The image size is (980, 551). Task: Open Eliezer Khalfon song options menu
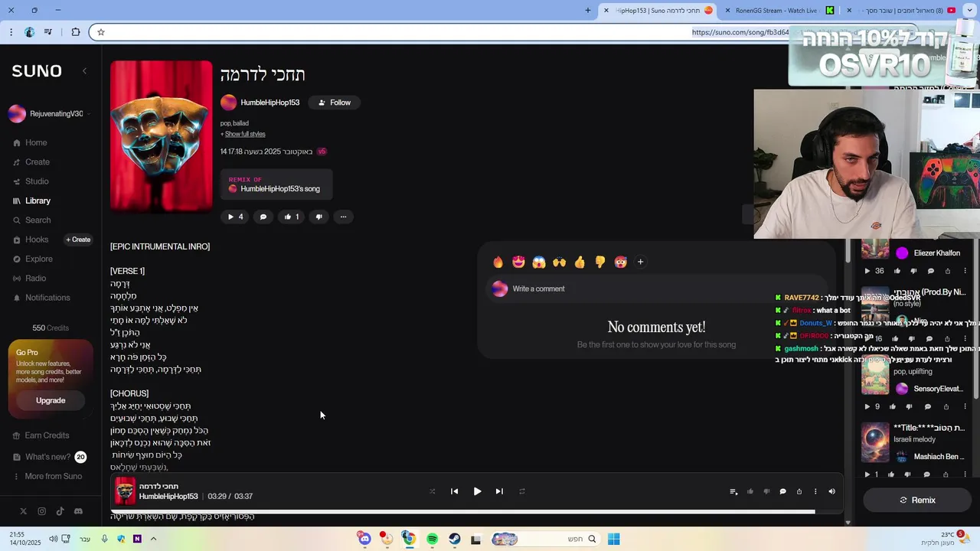[965, 271]
